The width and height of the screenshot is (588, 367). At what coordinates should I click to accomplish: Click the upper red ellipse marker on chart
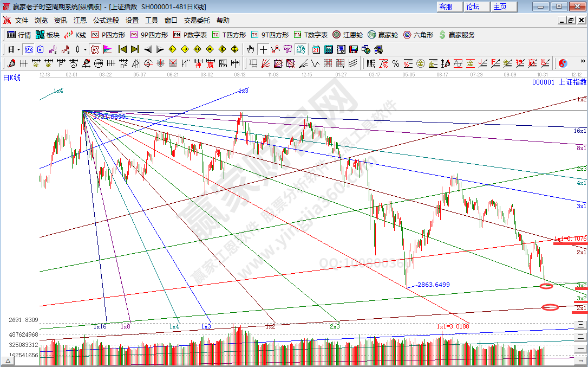point(546,286)
